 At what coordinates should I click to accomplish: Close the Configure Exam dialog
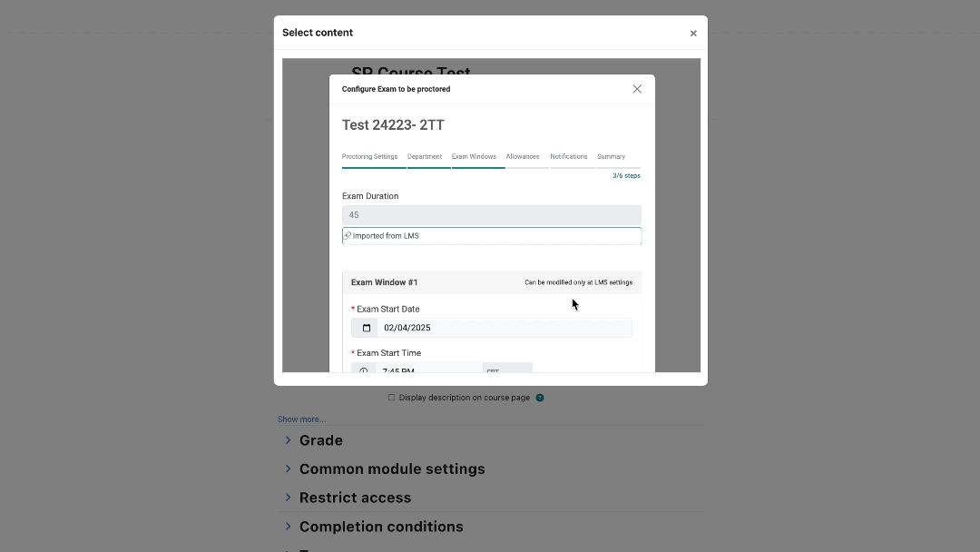click(x=637, y=89)
